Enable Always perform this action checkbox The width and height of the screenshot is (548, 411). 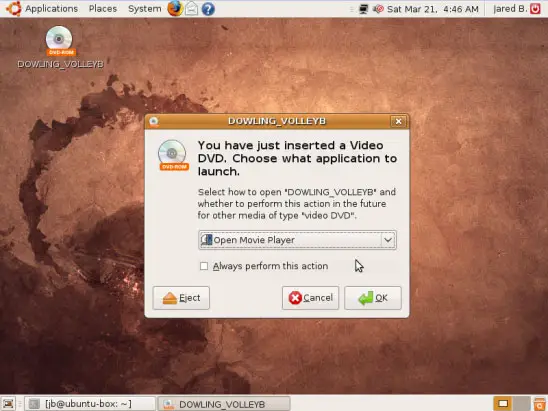tap(204, 266)
